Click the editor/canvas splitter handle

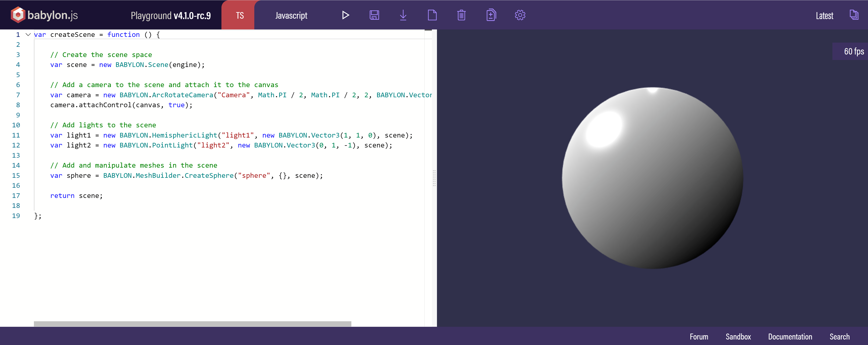click(x=434, y=178)
